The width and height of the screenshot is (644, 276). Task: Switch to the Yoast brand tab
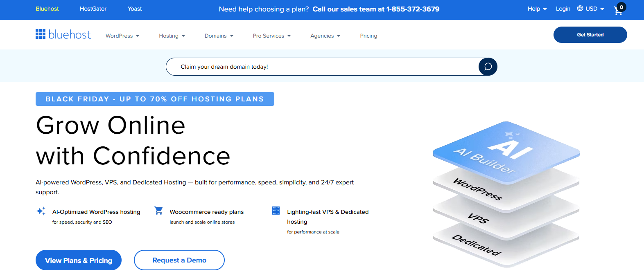[x=135, y=9]
